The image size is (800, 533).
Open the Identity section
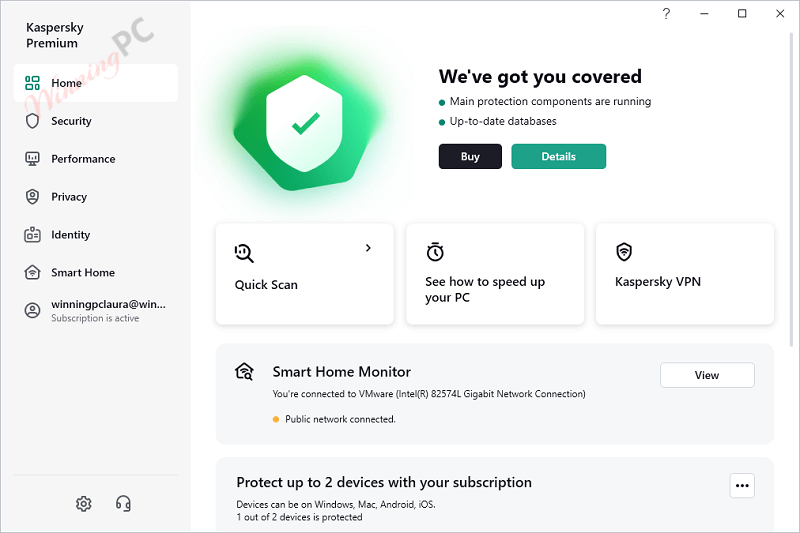point(95,235)
